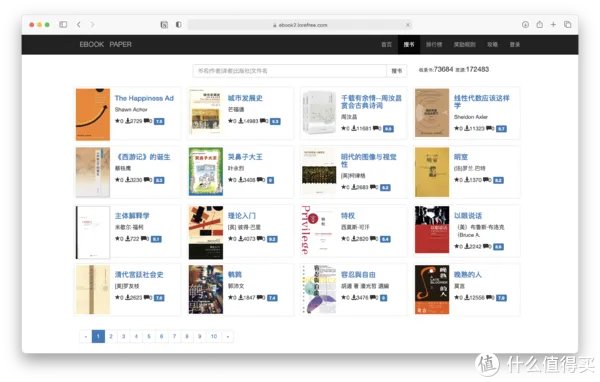Viewport: 600px width, 382px height.
Task: Click the 搜书 search button
Action: 397,71
